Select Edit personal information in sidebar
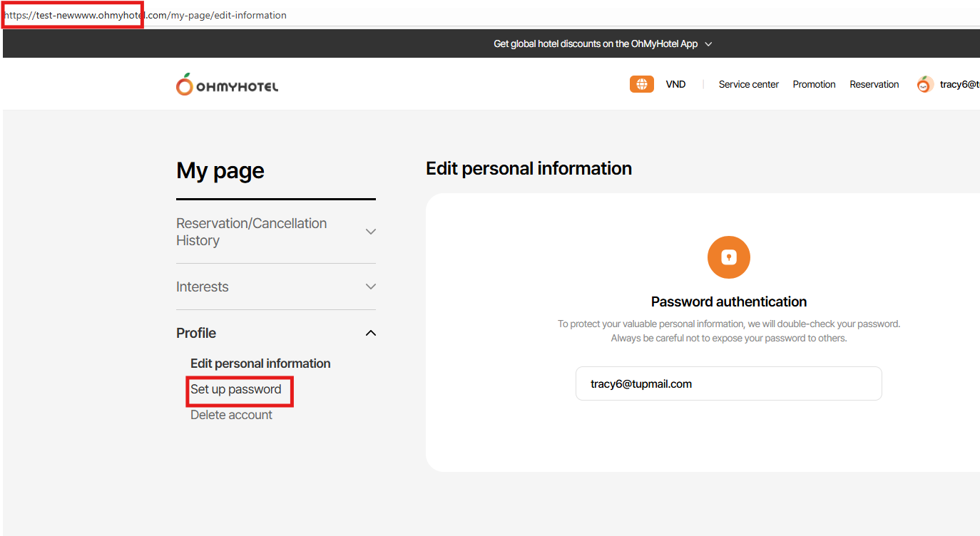 [x=260, y=364]
